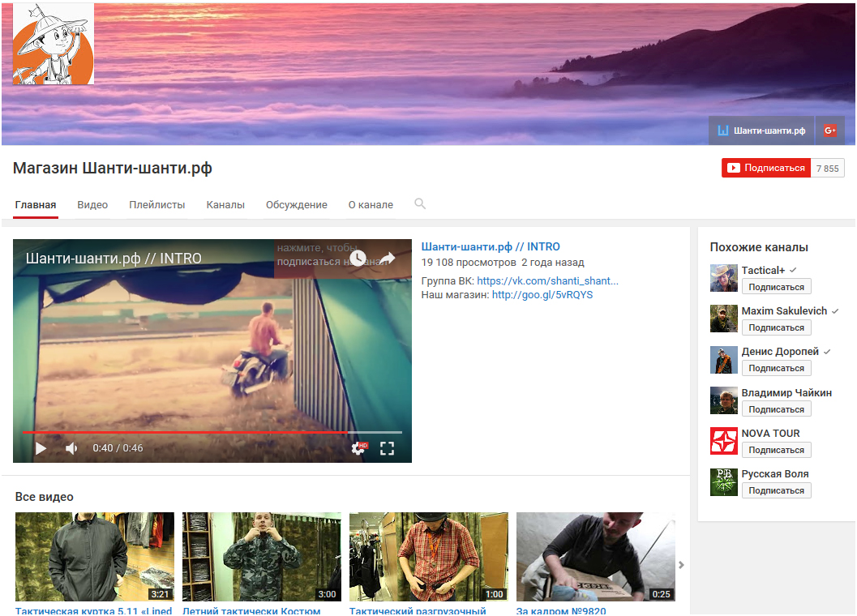Subscribe to Владимир Чайкин channel
857x616 pixels.
[x=776, y=409]
